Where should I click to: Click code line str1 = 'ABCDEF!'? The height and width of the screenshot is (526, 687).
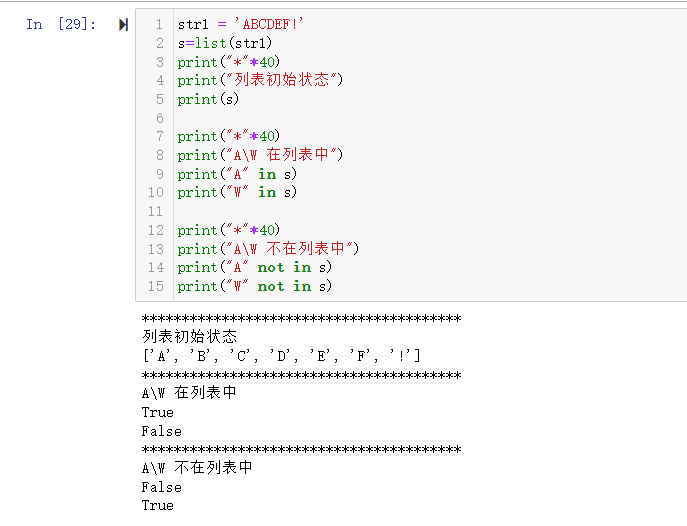pos(241,24)
